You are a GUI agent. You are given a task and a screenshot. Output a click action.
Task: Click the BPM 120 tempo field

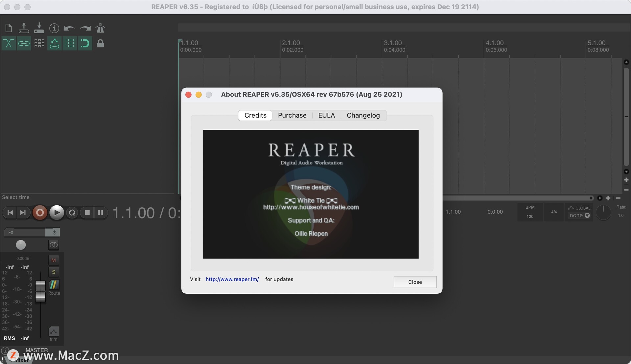[x=530, y=212]
